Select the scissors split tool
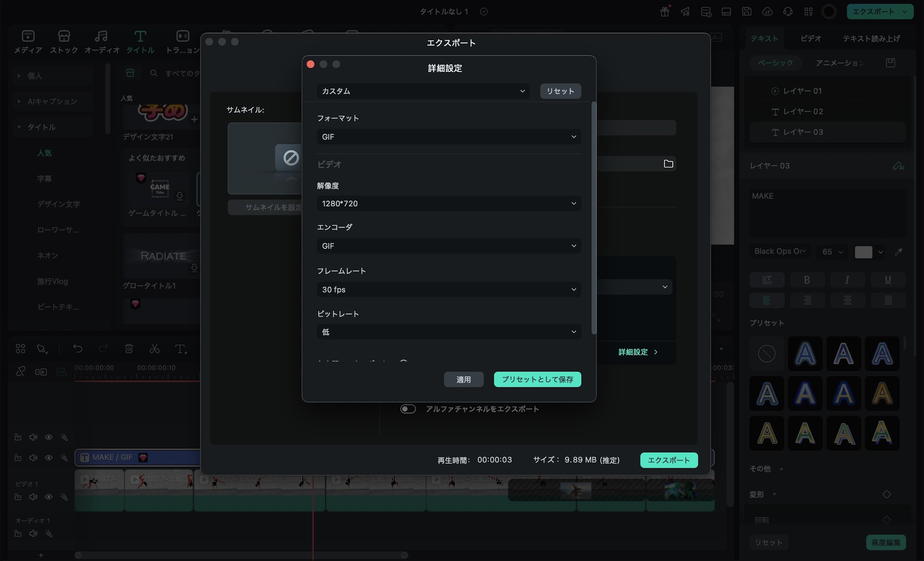The width and height of the screenshot is (924, 561). (154, 349)
